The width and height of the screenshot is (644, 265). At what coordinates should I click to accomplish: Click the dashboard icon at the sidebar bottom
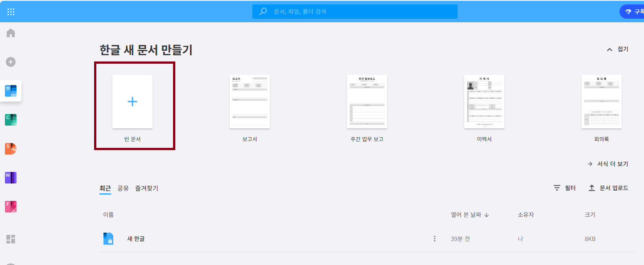[x=10, y=239]
